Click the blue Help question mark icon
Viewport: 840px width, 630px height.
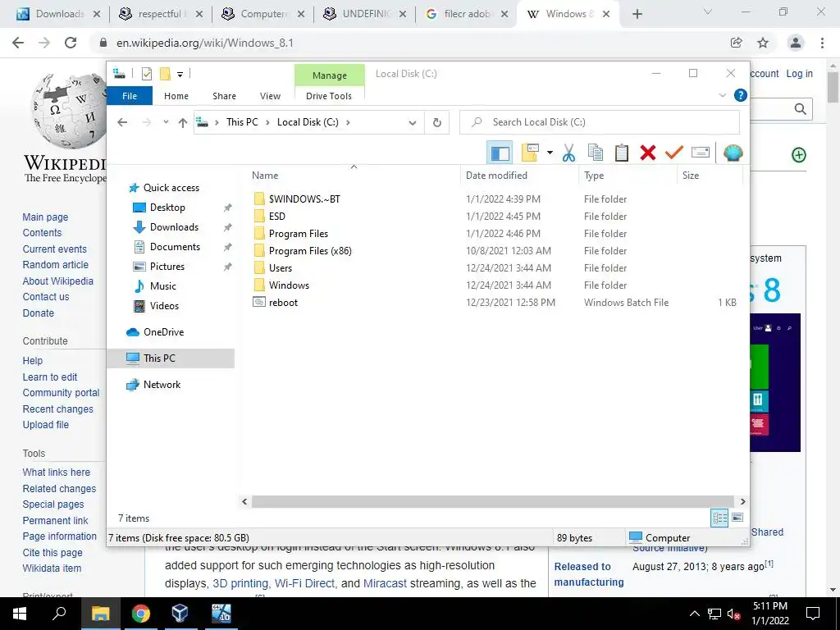(x=741, y=95)
